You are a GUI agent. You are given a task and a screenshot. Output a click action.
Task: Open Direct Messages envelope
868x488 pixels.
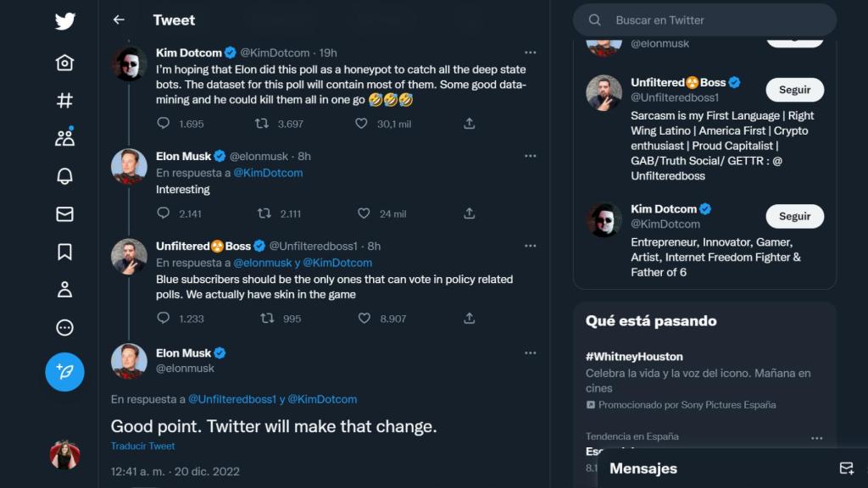[x=64, y=214]
